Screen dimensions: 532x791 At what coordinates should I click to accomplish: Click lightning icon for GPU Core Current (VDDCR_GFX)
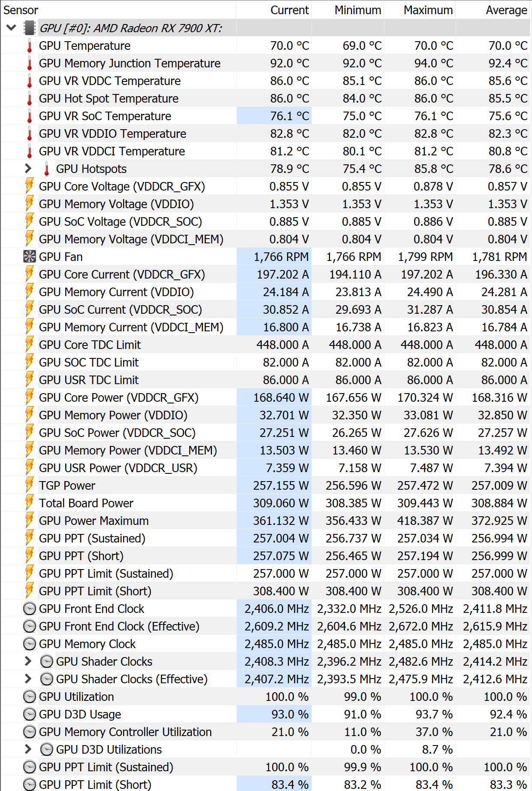29,274
